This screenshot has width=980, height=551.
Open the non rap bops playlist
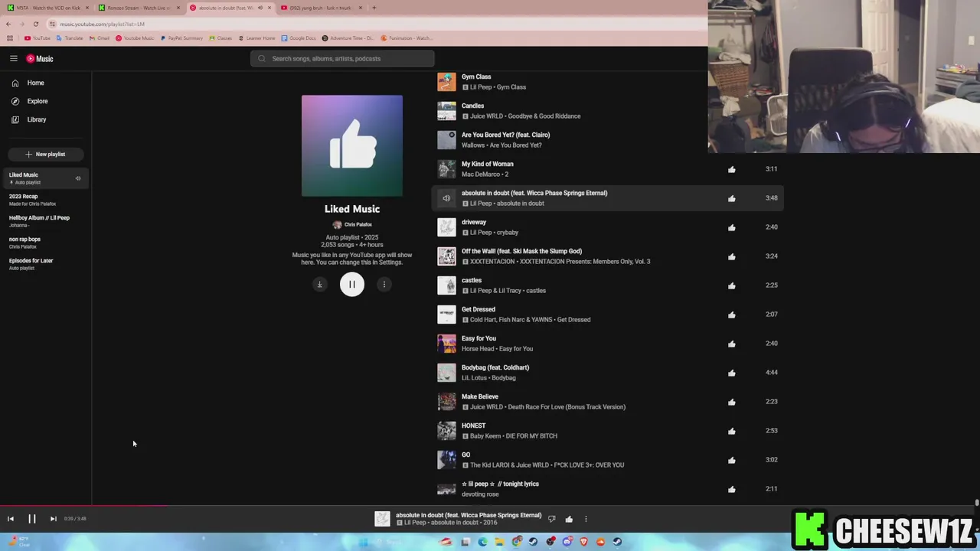tap(46, 243)
